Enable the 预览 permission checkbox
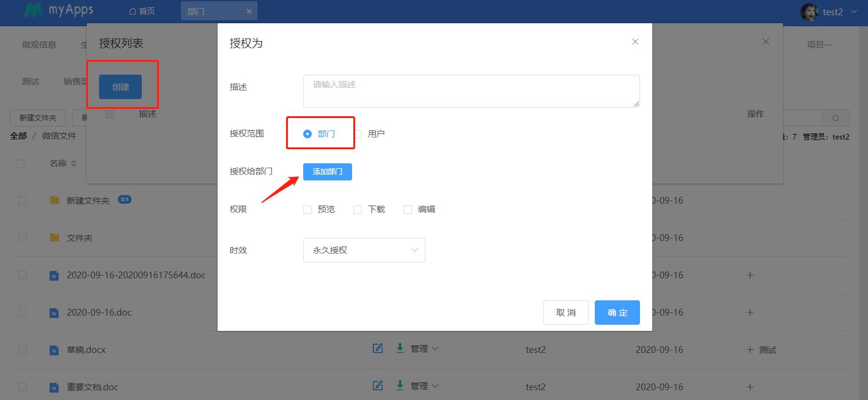This screenshot has width=868, height=400. pyautogui.click(x=307, y=210)
